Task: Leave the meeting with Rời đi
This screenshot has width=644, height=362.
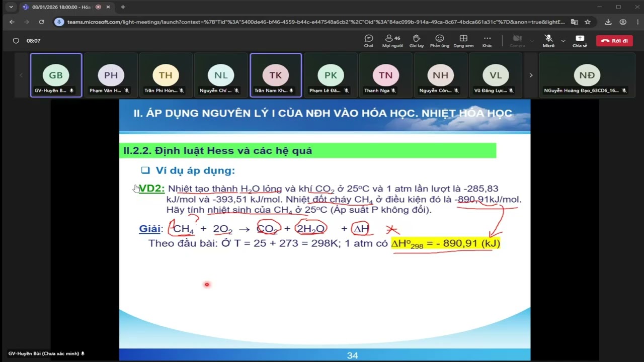Action: pyautogui.click(x=614, y=41)
